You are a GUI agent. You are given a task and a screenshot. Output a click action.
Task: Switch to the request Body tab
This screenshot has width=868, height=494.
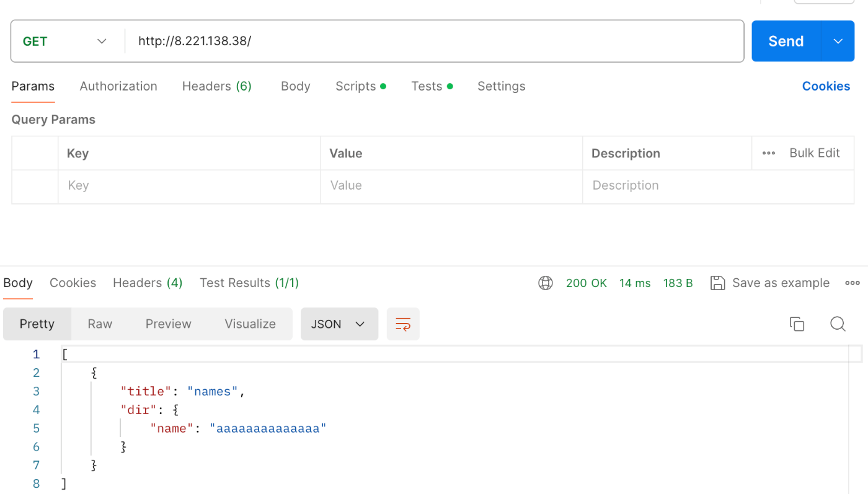[x=295, y=86]
